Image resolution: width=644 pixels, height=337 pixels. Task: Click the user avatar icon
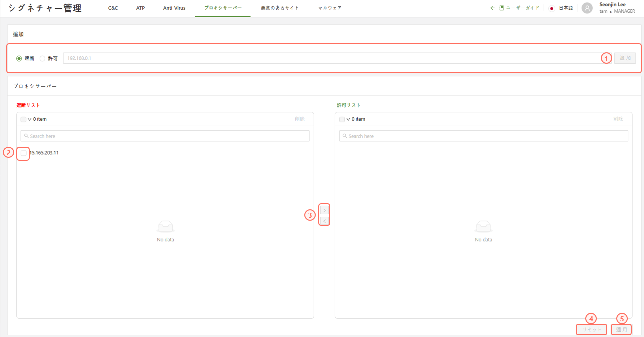[587, 8]
